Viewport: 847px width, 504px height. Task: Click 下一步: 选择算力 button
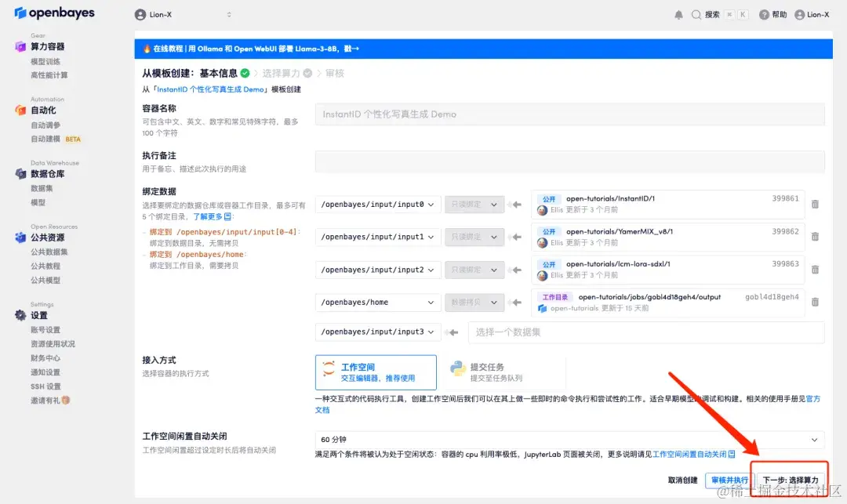click(791, 480)
